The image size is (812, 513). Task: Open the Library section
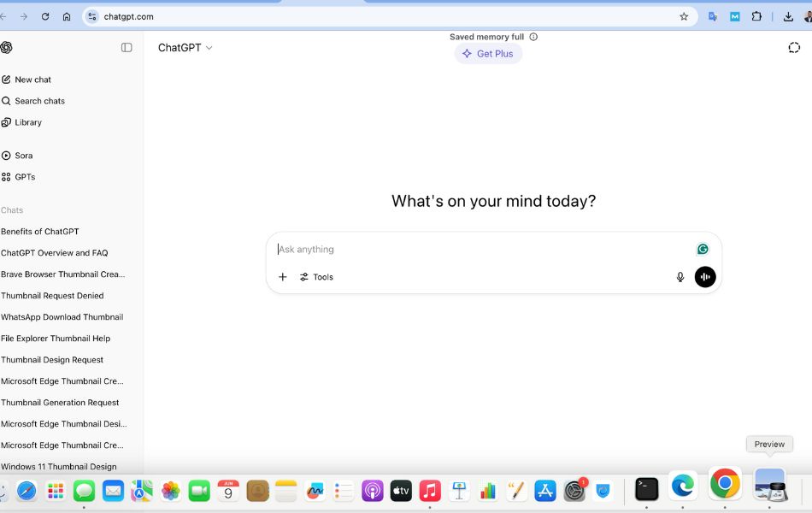point(21,122)
